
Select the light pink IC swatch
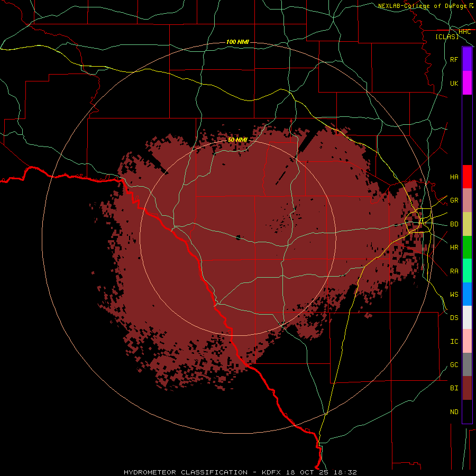tap(467, 341)
